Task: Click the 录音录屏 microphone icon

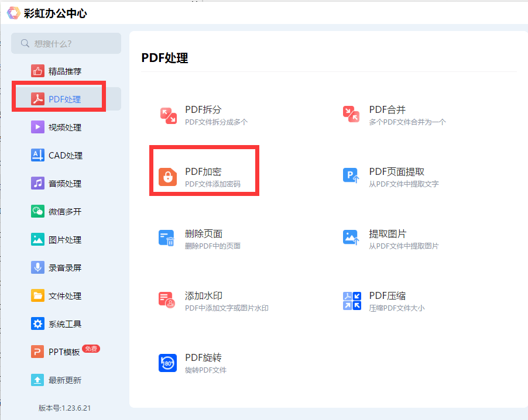Action: tap(37, 267)
